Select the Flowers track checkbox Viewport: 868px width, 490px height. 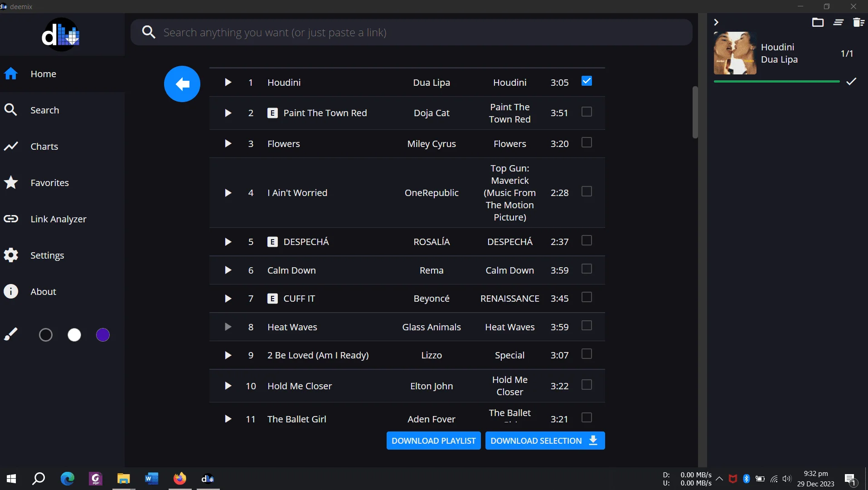click(x=587, y=142)
